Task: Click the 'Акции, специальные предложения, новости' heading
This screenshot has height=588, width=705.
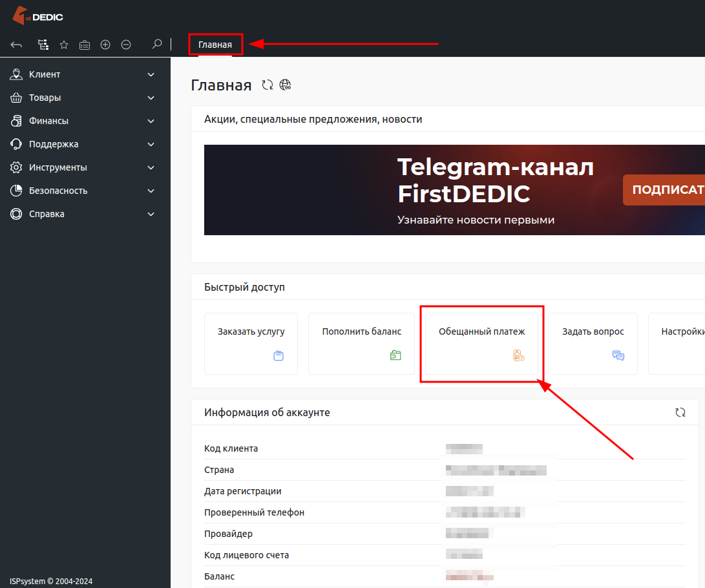Action: coord(313,119)
